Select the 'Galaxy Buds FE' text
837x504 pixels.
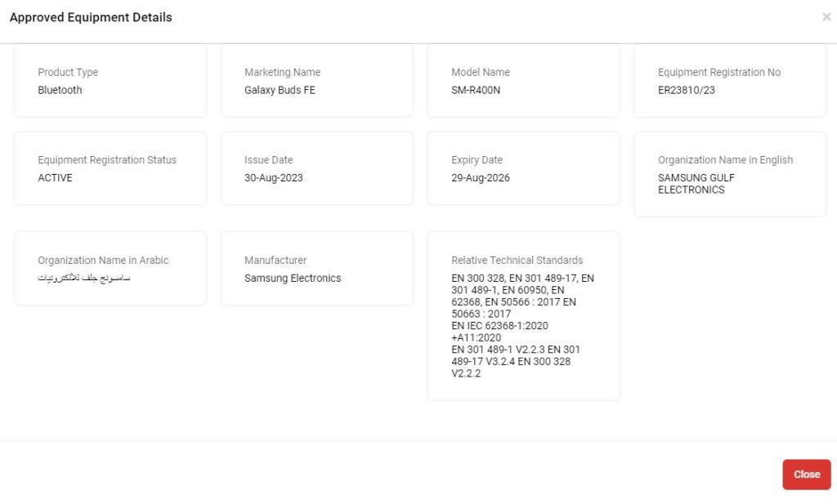pyautogui.click(x=280, y=90)
